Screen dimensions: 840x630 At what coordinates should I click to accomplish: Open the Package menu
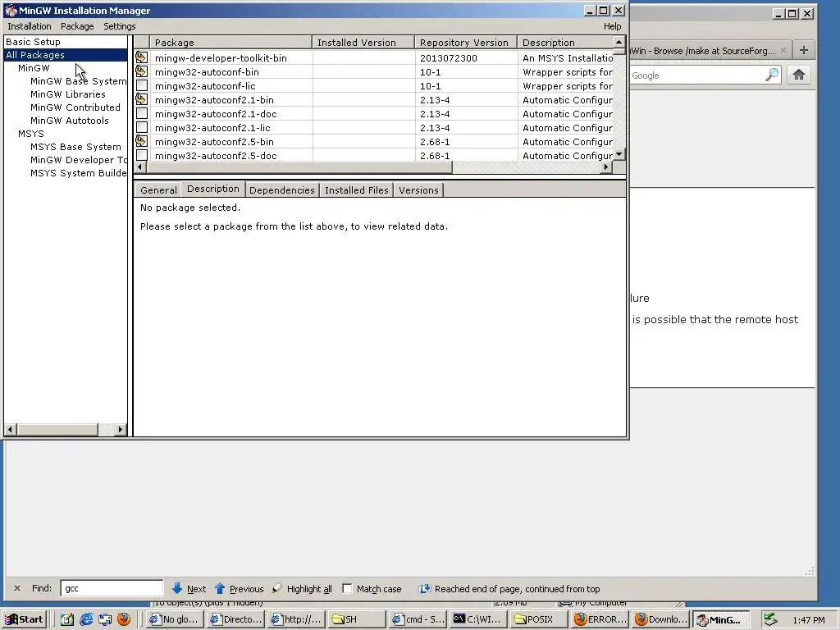pos(77,26)
